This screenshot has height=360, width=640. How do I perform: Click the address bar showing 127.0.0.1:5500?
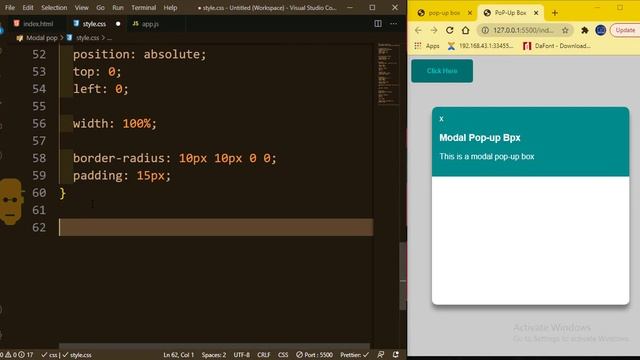(523, 30)
